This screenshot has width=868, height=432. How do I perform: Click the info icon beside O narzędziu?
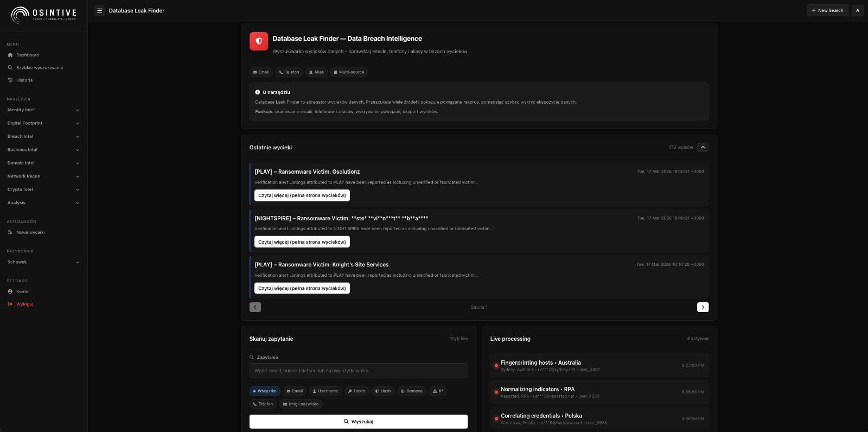[258, 92]
